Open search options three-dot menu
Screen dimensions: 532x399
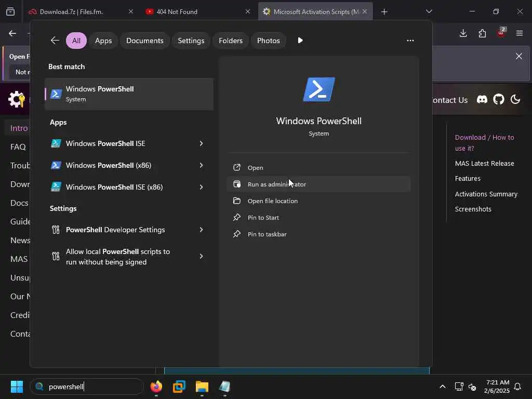(410, 41)
